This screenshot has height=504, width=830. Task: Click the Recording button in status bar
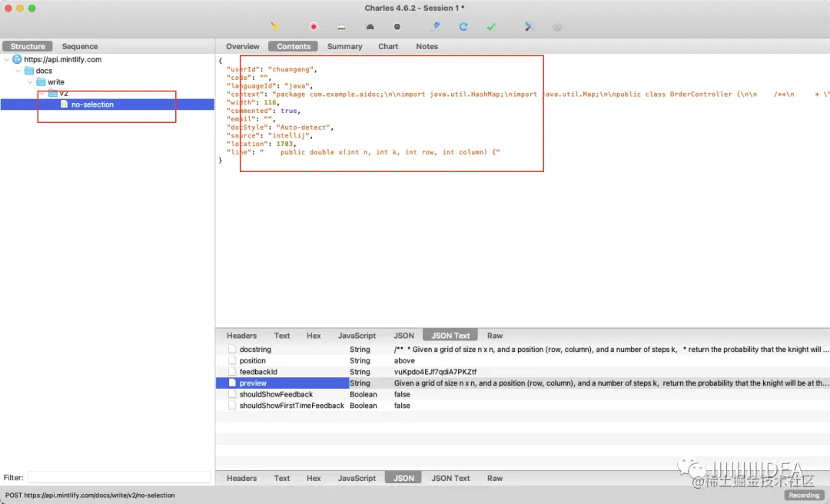point(804,496)
